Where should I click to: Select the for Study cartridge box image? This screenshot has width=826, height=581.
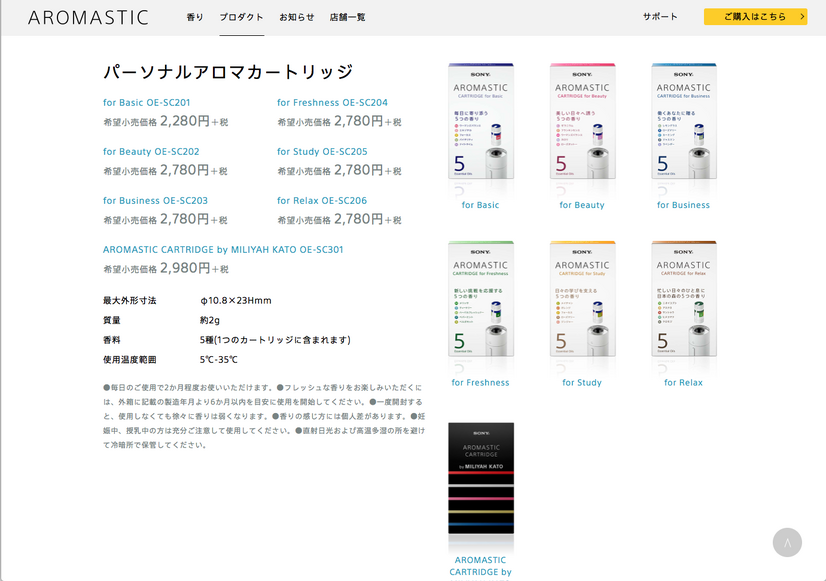point(583,299)
